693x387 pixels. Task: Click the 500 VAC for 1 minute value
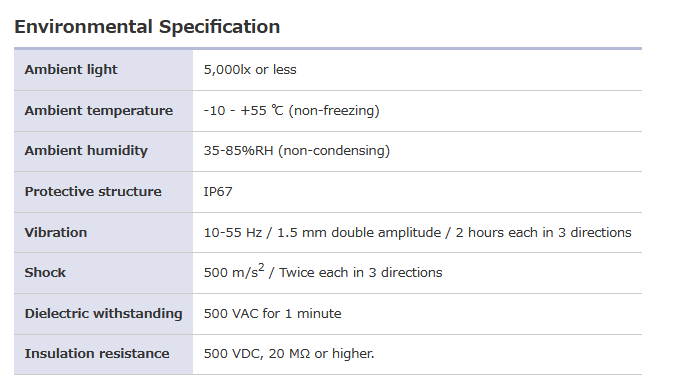point(272,314)
